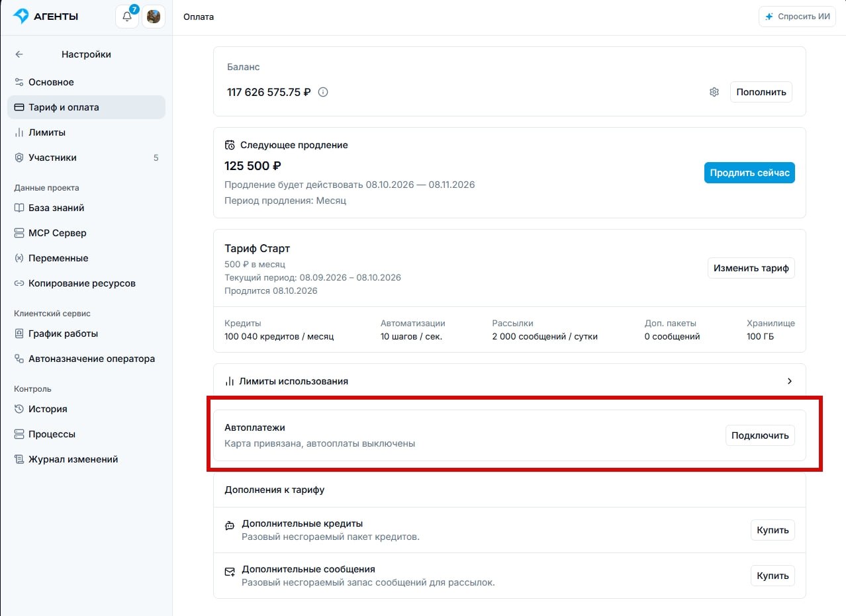Show balance info tooltip icon
This screenshot has width=846, height=616.
click(x=323, y=92)
